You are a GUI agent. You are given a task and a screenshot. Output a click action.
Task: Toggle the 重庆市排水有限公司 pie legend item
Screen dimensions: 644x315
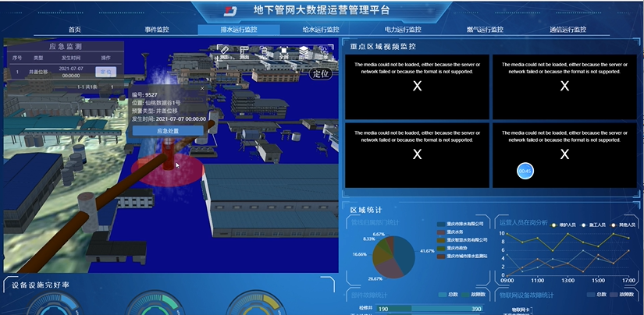pyautogui.click(x=460, y=224)
